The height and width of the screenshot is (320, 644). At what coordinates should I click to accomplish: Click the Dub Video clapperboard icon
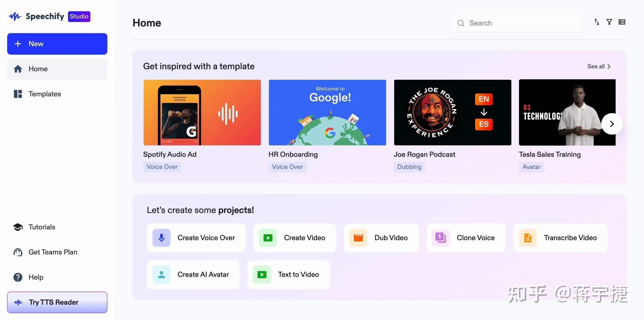pyautogui.click(x=358, y=238)
